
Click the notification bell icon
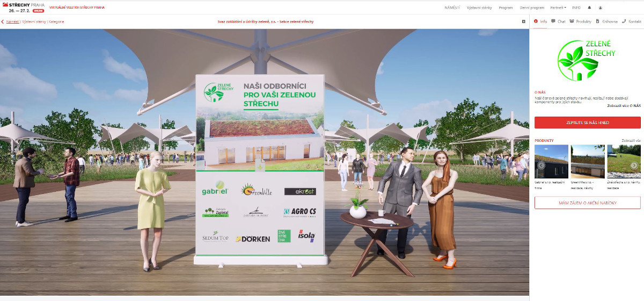click(589, 8)
